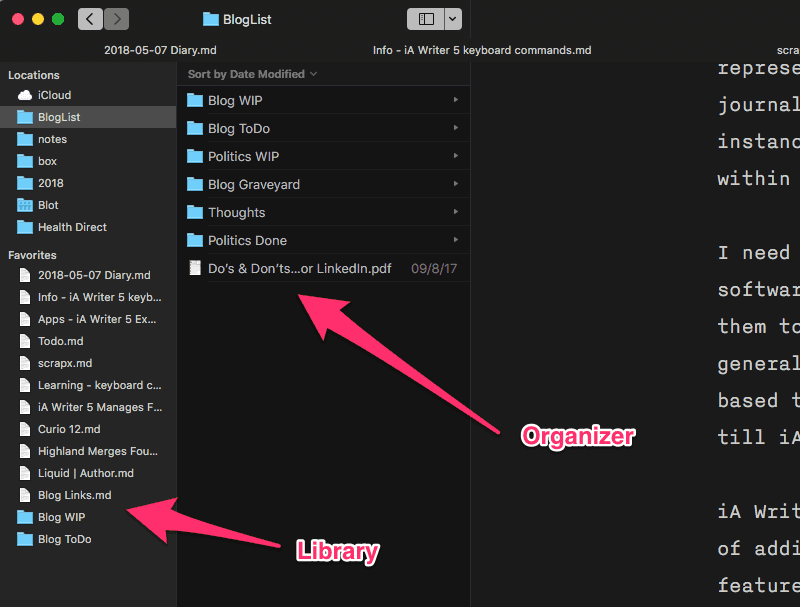The image size is (800, 607).
Task: Toggle the sidebar layout button
Action: 426,19
